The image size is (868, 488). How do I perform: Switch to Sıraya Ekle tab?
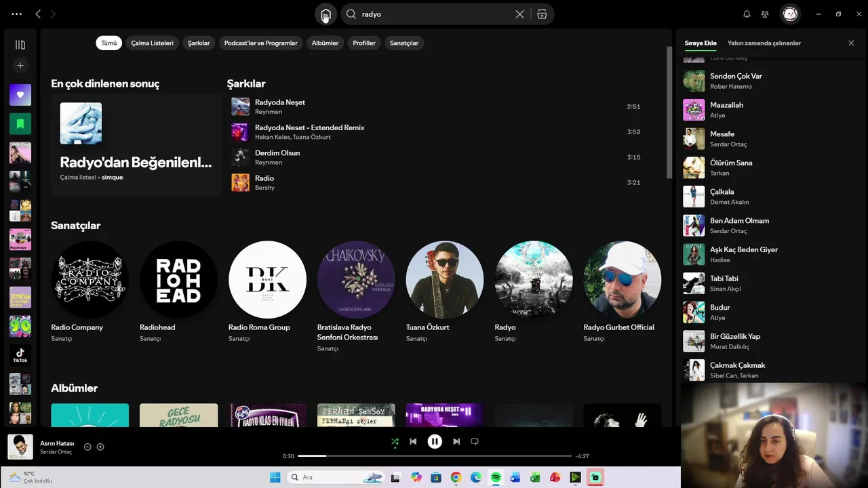click(x=701, y=43)
